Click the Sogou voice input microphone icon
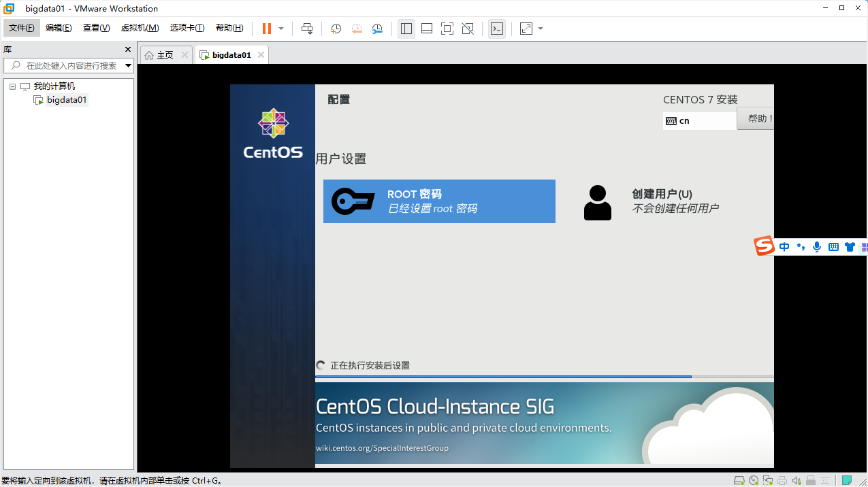 817,247
